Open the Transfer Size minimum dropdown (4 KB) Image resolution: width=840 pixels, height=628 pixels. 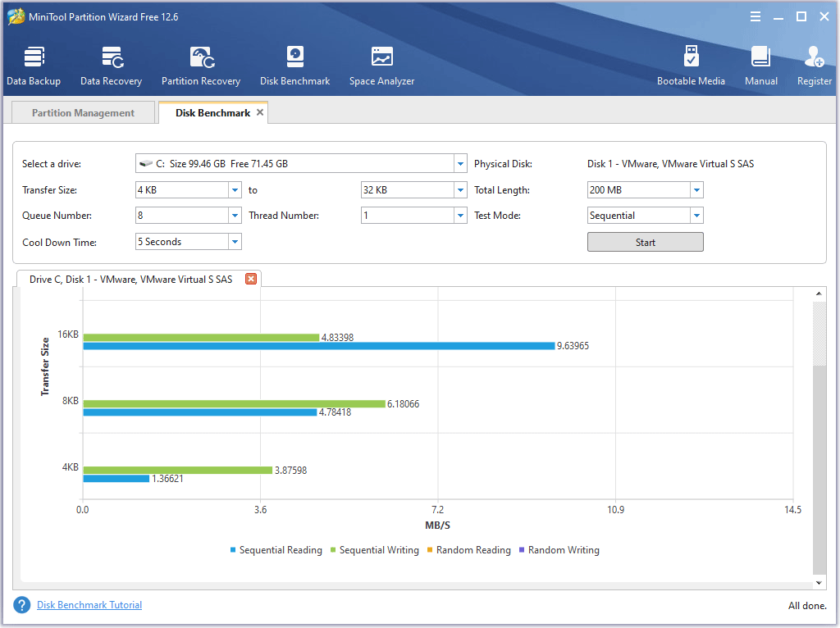click(x=235, y=190)
